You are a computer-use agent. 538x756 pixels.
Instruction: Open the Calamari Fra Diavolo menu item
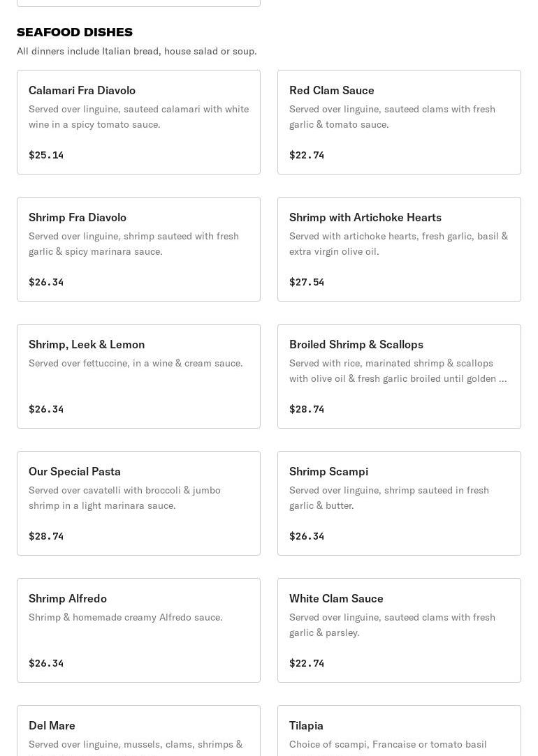pos(138,122)
